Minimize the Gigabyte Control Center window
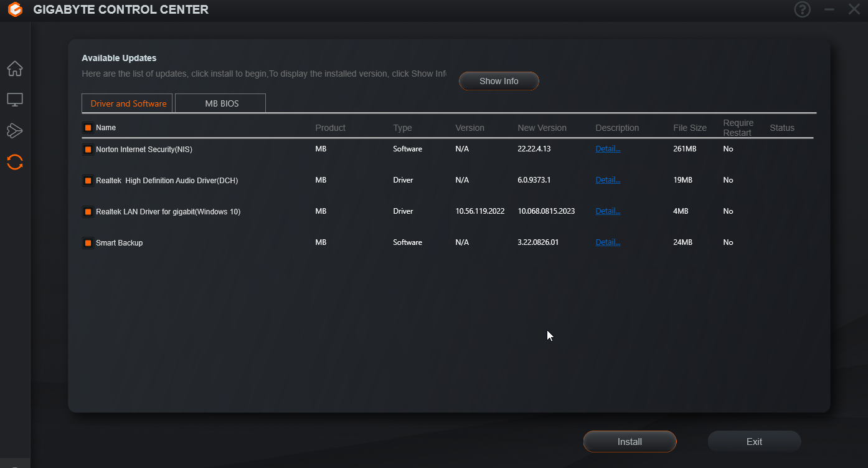Viewport: 868px width, 468px height. (x=829, y=9)
